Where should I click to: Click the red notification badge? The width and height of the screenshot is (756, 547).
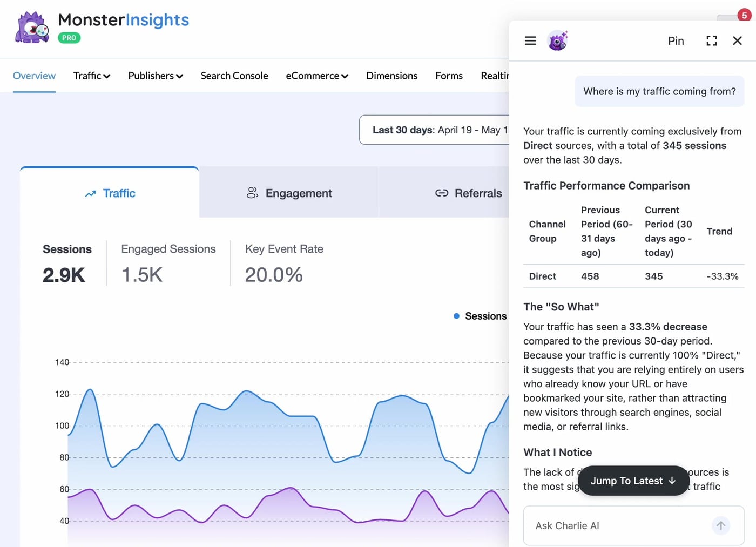(x=744, y=15)
